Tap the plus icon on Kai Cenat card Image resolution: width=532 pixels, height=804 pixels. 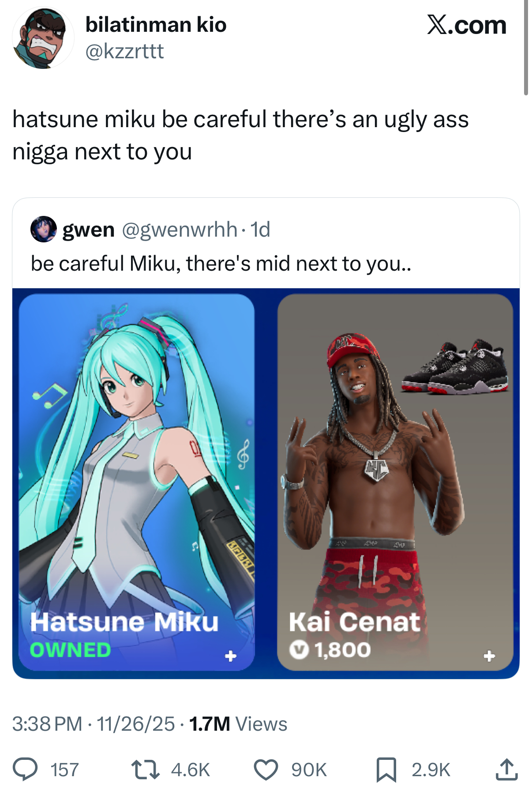click(x=489, y=656)
